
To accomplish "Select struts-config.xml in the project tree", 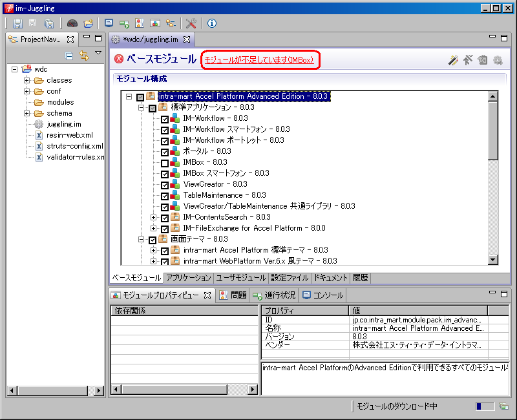I will [x=75, y=146].
